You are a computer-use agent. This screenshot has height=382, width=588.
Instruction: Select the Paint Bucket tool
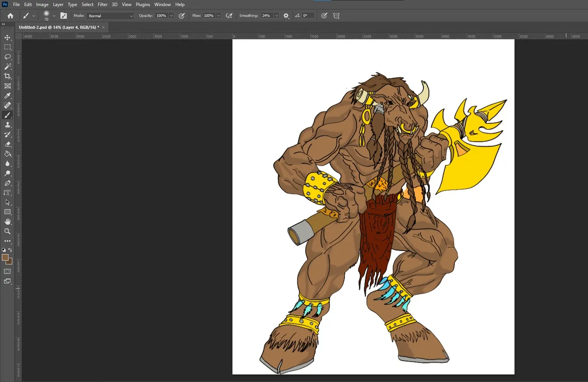[7, 154]
